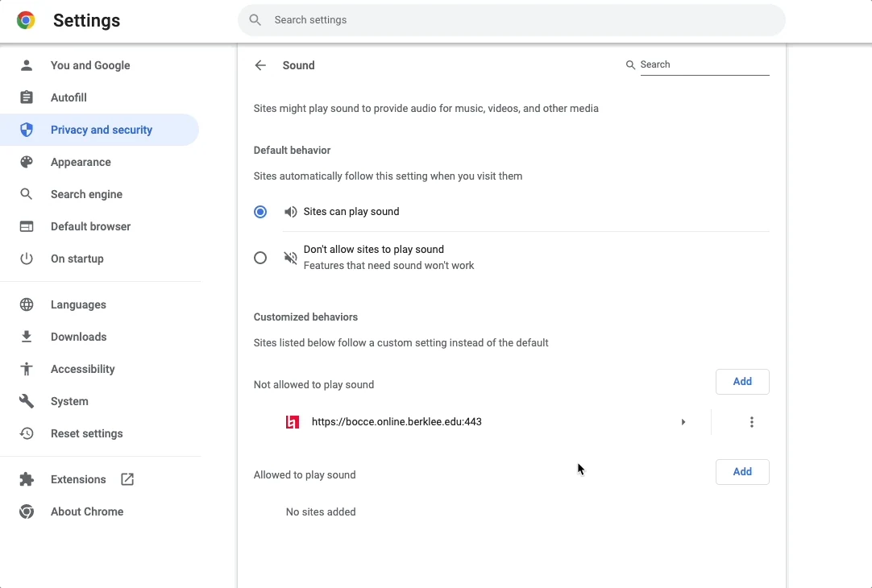Click the Privacy and security shield icon
872x588 pixels.
tap(26, 130)
